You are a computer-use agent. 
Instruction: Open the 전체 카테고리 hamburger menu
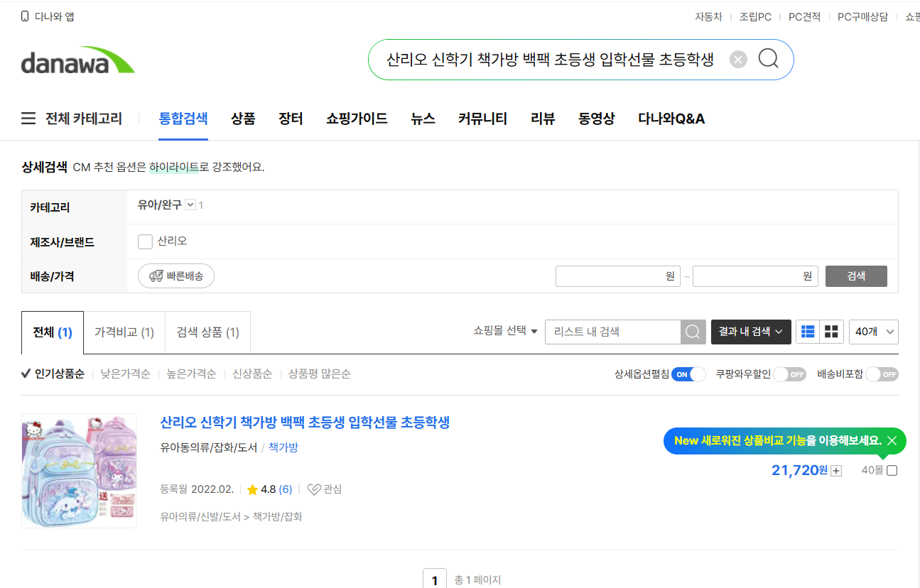(72, 119)
